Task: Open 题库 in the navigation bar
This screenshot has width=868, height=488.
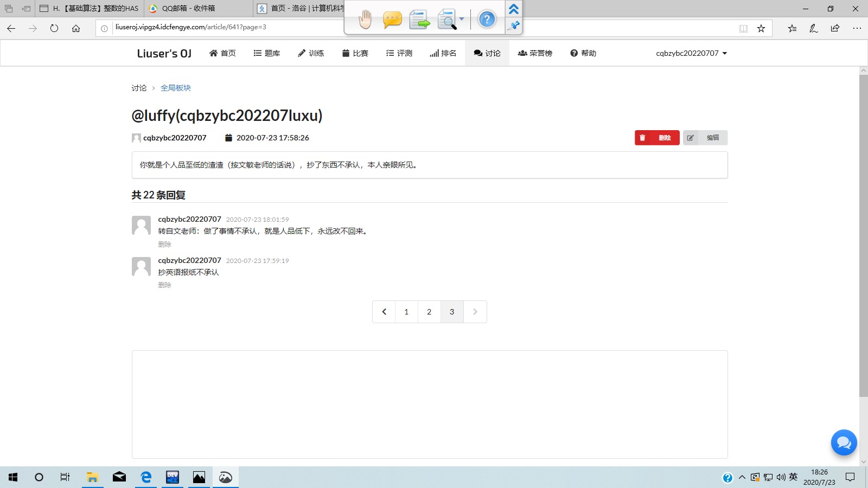Action: [266, 53]
